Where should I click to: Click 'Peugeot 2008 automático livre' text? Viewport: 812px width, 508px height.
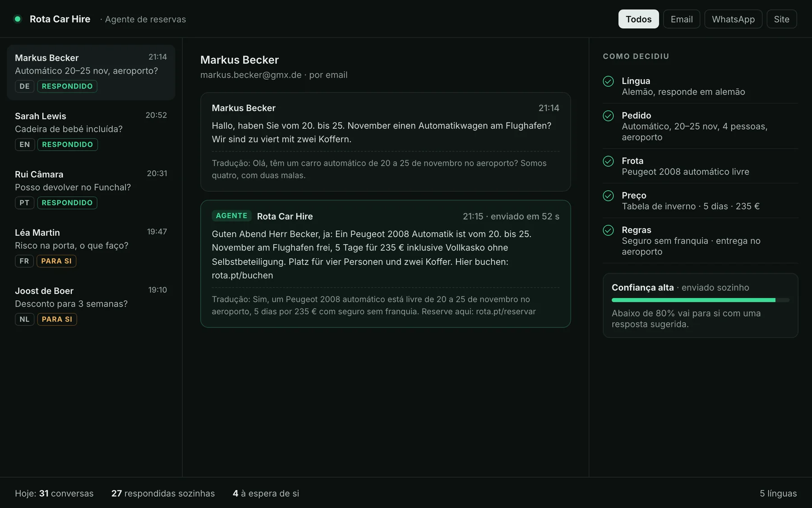coord(685,172)
